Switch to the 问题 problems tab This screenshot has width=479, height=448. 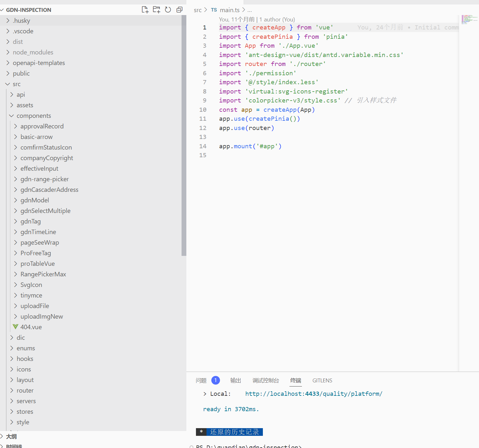click(x=201, y=380)
